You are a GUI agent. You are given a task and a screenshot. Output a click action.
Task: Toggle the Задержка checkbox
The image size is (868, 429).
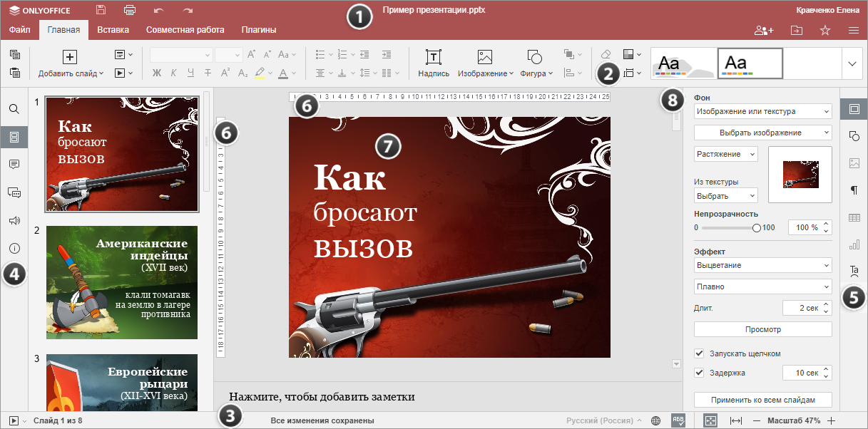tap(699, 373)
